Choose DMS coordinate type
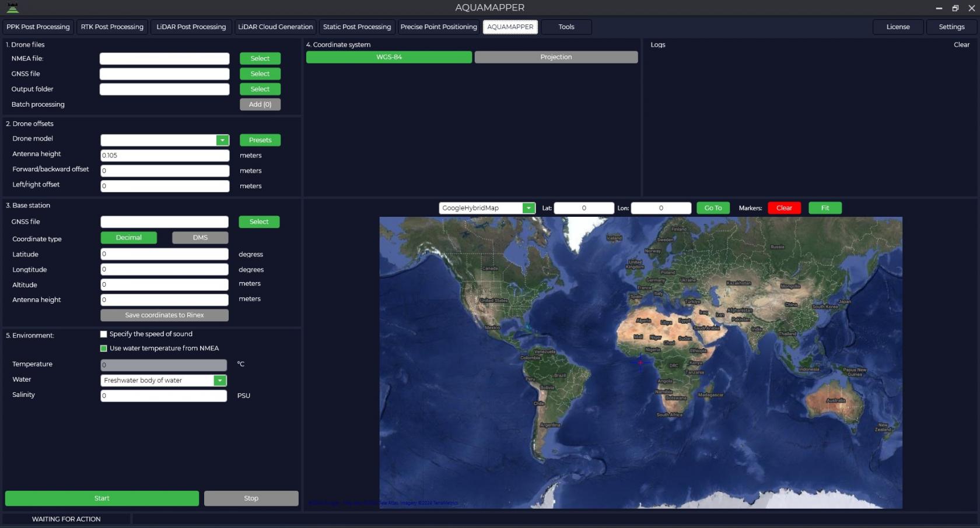The image size is (980, 528). 200,238
